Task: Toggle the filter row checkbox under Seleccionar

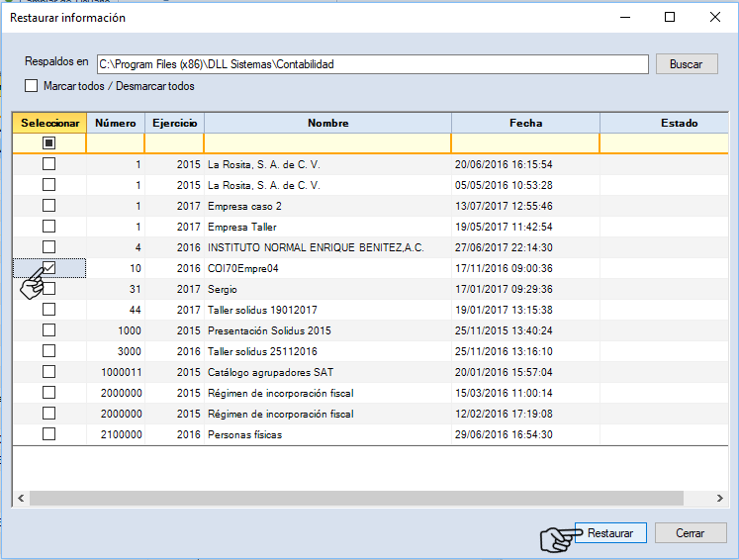Action: click(x=48, y=143)
